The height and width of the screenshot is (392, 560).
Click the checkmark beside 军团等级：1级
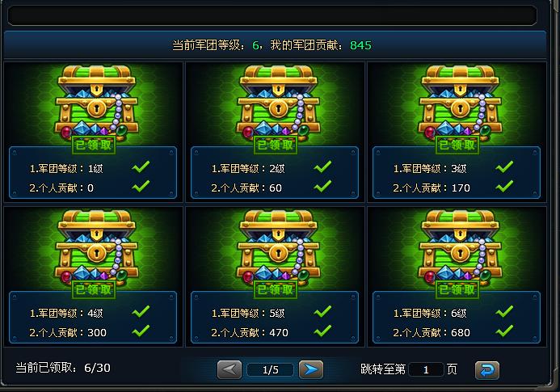click(141, 166)
